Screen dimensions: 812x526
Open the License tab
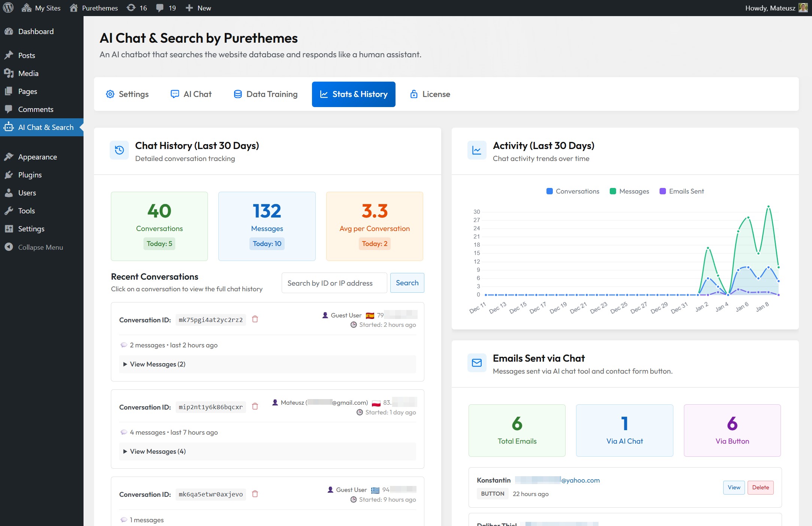[x=430, y=94]
